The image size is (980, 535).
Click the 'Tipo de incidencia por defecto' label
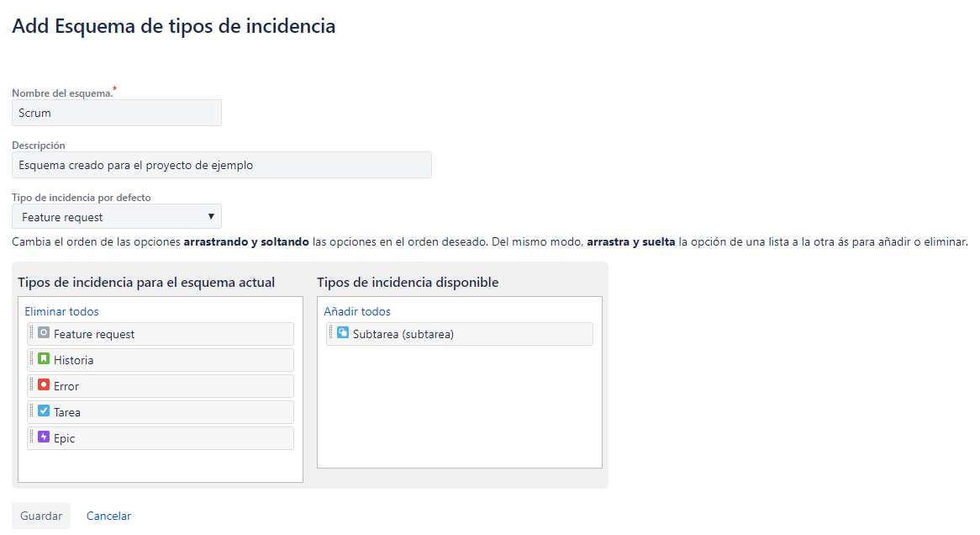click(x=82, y=197)
